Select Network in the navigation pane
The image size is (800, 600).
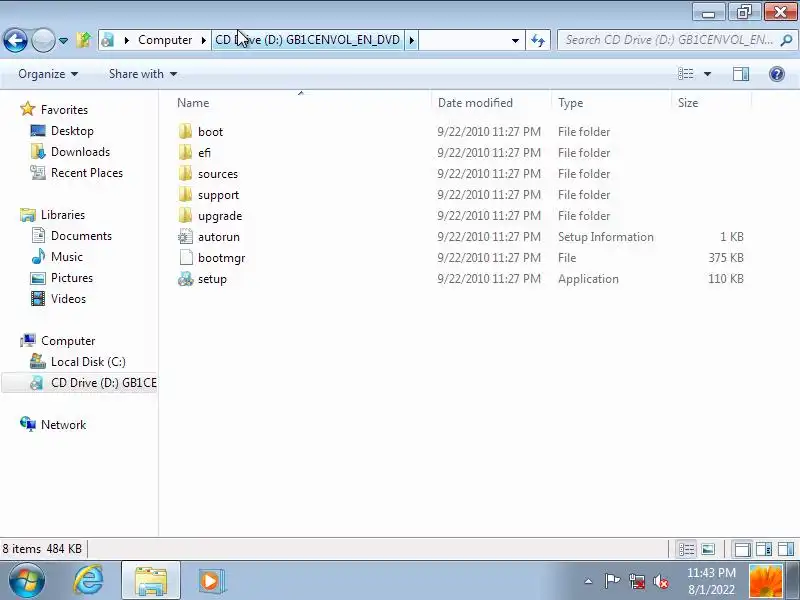pos(63,424)
